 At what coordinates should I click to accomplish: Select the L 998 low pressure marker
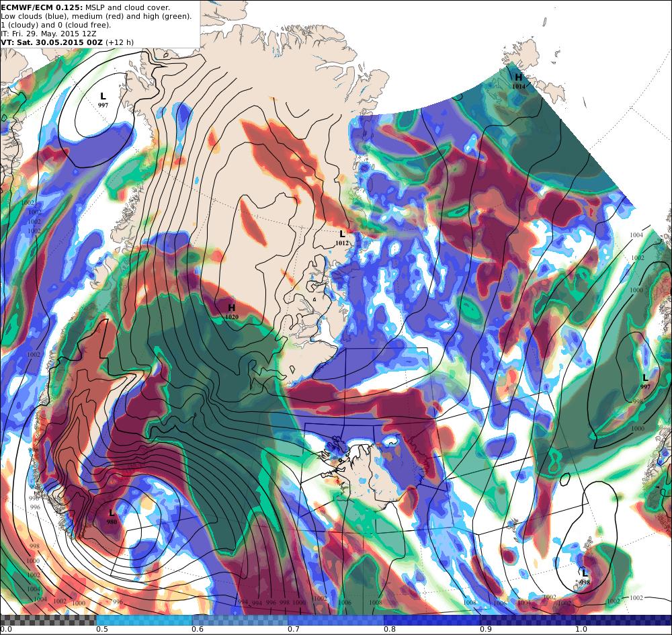[585, 577]
